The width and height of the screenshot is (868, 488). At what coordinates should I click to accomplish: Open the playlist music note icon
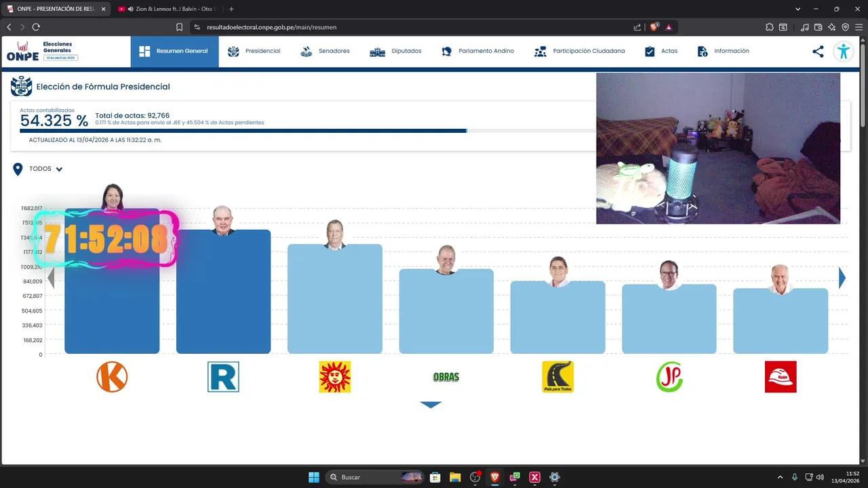tap(805, 27)
